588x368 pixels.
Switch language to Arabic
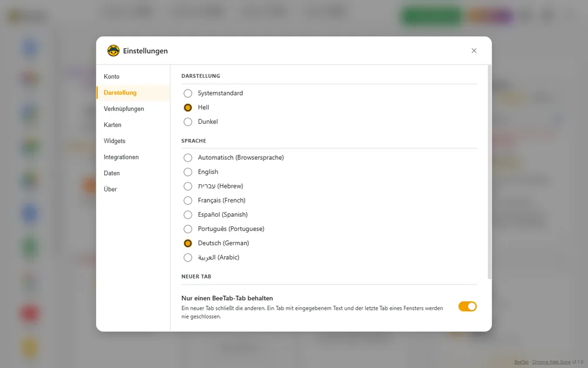[x=188, y=258]
